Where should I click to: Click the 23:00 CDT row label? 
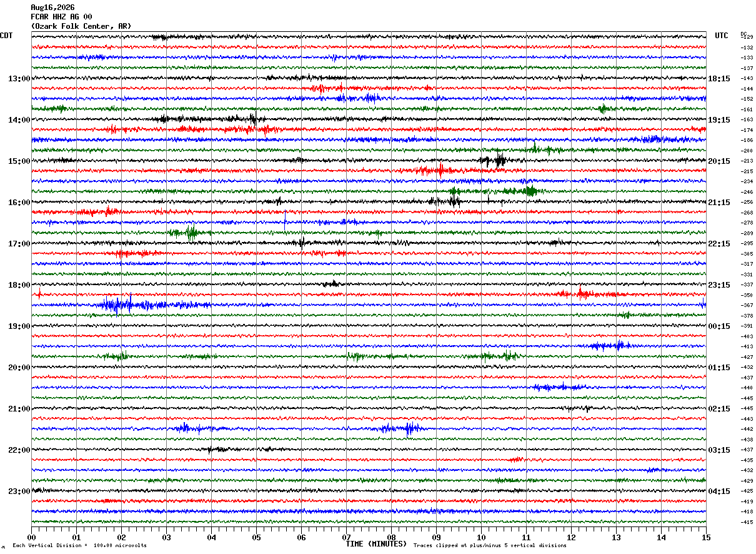(19, 491)
